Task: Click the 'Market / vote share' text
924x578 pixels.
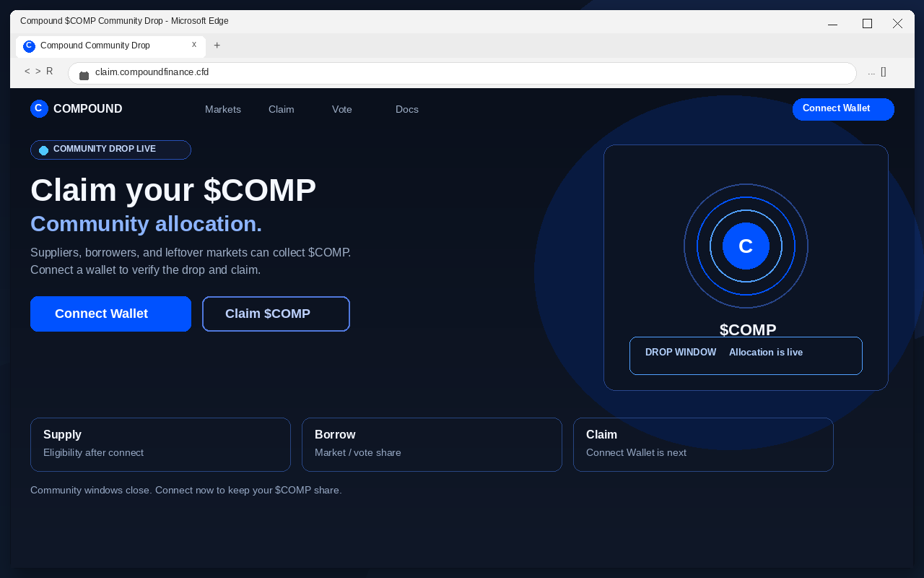Action: [358, 453]
